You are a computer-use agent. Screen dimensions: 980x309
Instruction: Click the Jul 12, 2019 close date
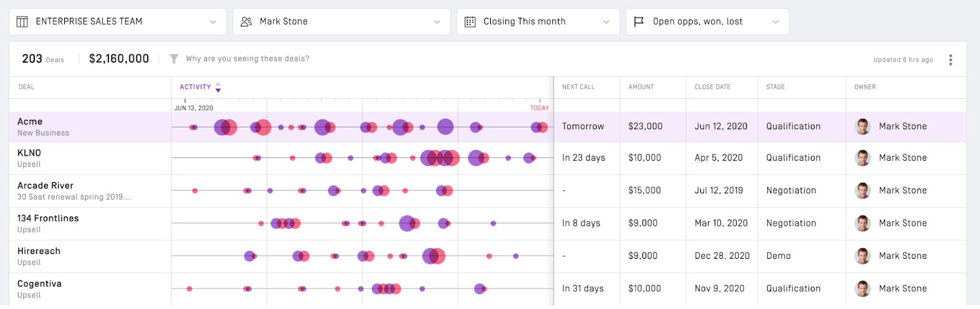click(718, 191)
